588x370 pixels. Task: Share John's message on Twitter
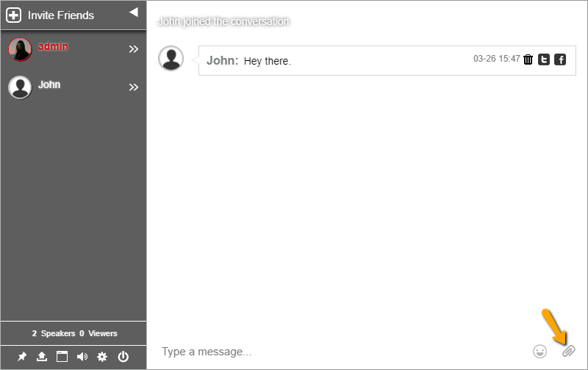(544, 59)
